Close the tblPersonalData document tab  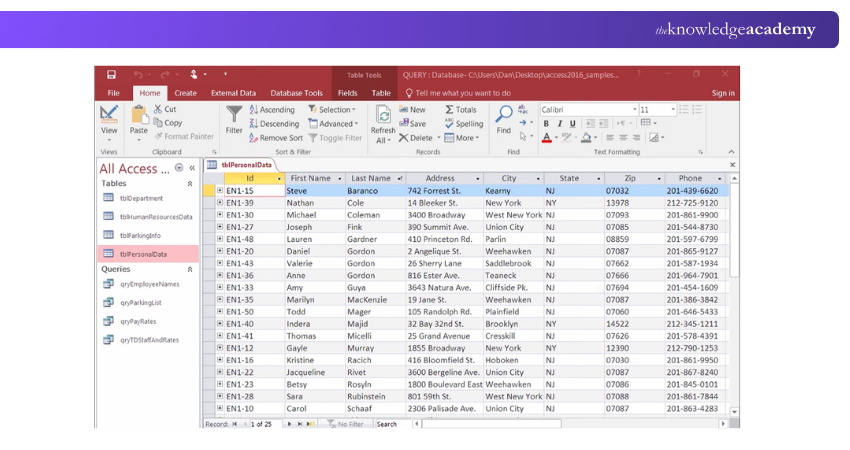(732, 164)
